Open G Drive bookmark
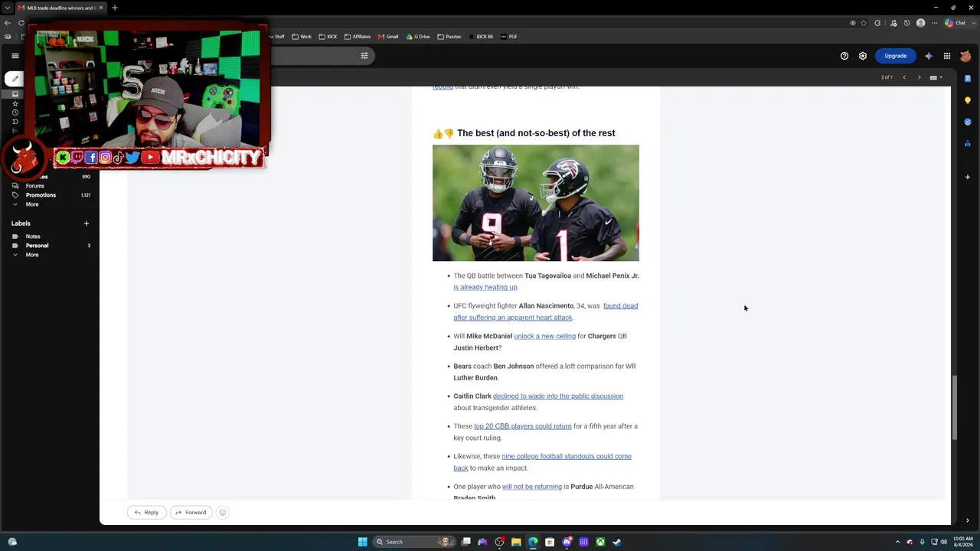980x551 pixels. pos(418,37)
